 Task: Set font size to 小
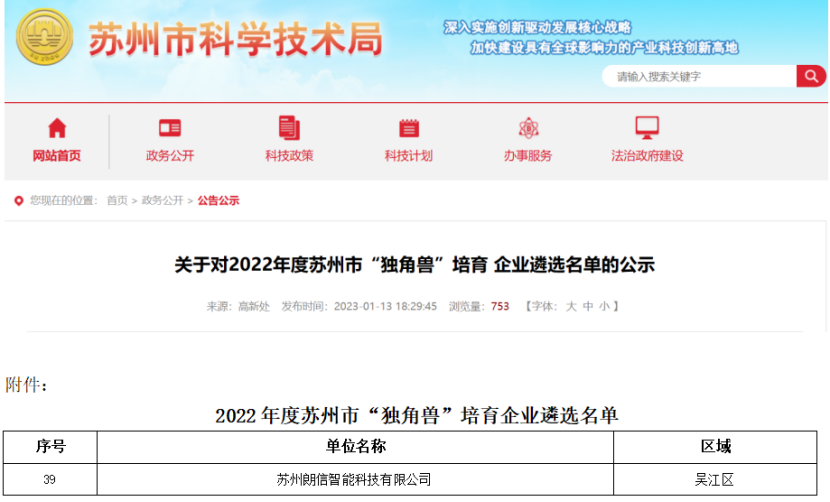[604, 307]
